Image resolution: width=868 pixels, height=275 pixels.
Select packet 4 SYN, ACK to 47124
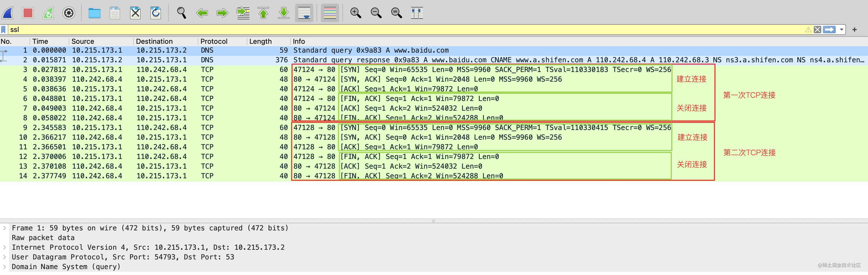coord(434,79)
